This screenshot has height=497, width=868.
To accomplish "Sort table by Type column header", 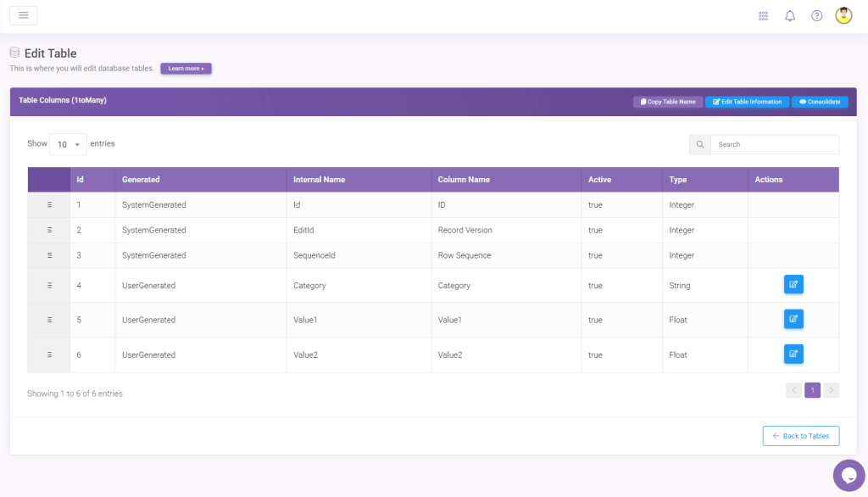I will click(677, 180).
